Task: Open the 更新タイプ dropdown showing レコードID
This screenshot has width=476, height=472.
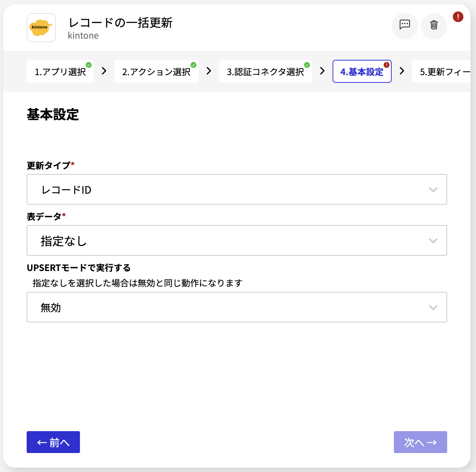Action: pos(237,189)
